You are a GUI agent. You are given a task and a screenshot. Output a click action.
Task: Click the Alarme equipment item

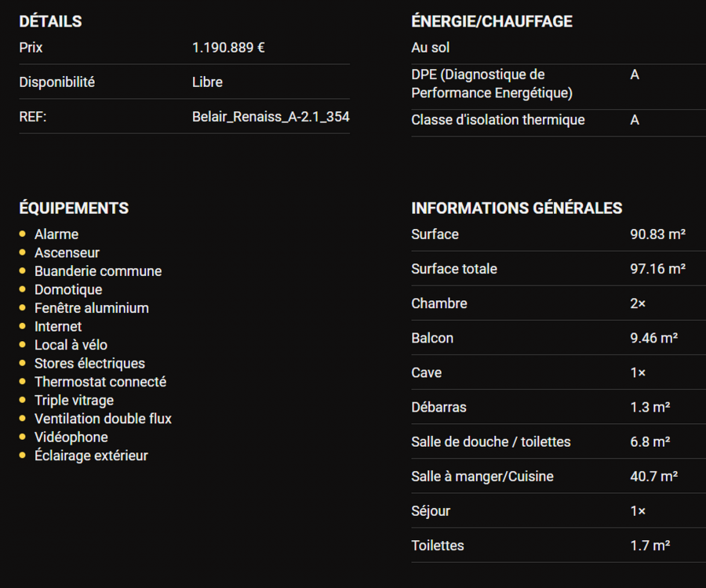pos(56,234)
